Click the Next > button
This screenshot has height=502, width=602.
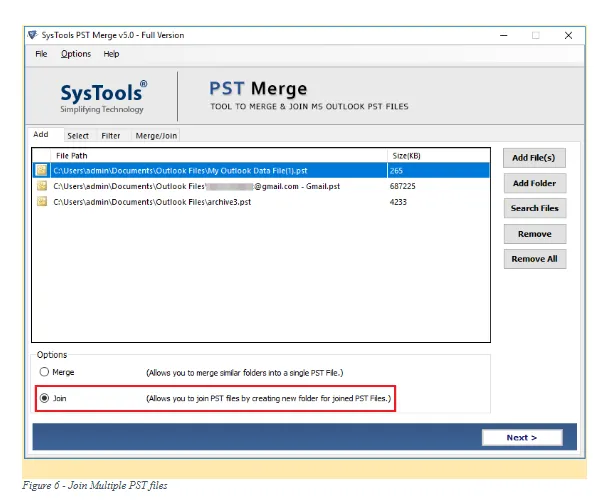tap(522, 438)
